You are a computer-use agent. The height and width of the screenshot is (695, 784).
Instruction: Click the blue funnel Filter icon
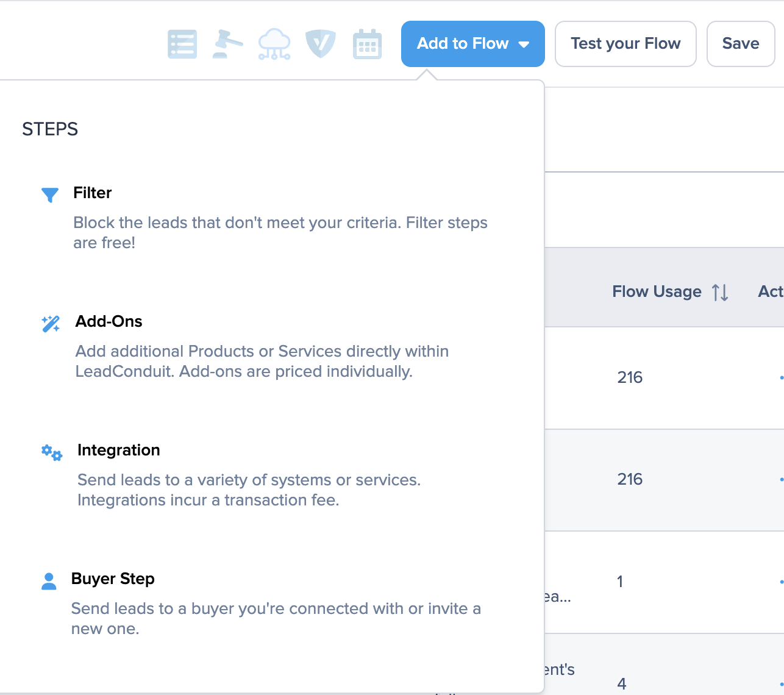[x=50, y=194]
